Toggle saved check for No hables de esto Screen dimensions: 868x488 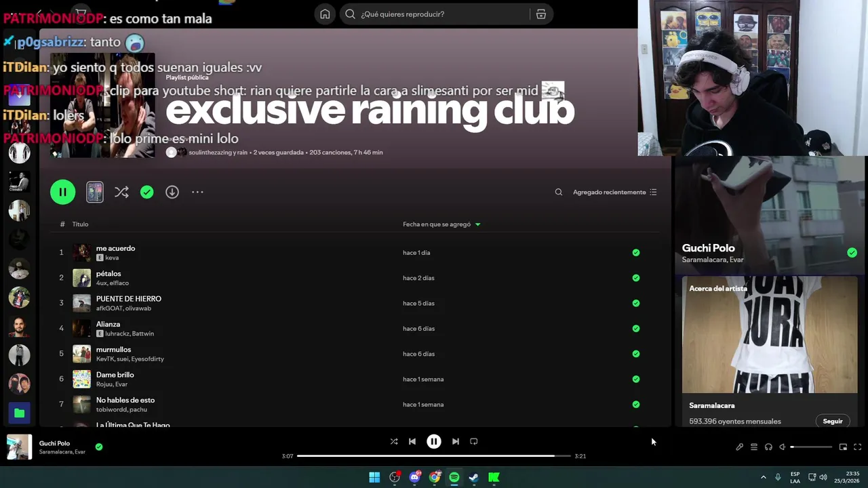[x=636, y=405]
